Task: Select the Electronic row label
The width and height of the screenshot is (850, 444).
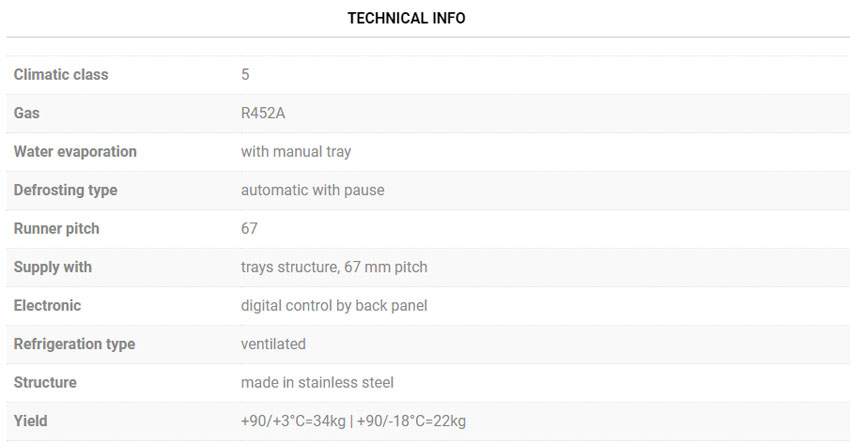Action: click(47, 306)
